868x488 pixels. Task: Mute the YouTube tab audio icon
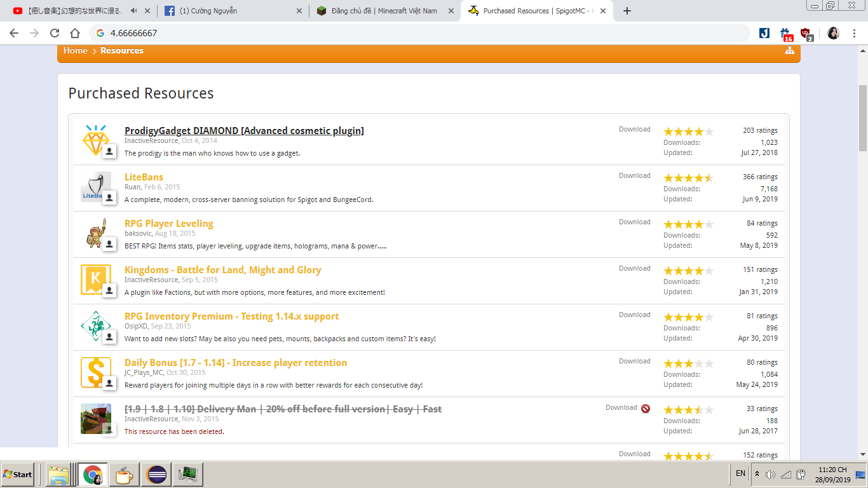(x=133, y=11)
